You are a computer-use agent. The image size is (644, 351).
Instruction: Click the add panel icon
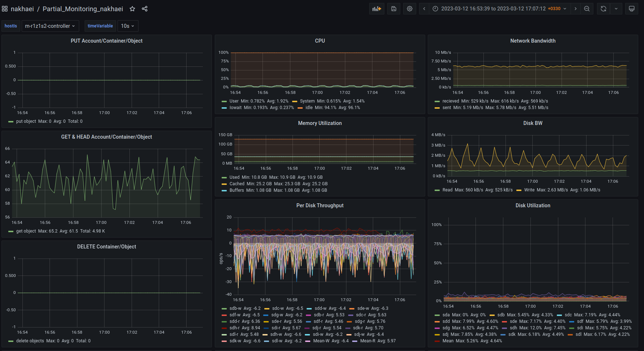click(376, 9)
